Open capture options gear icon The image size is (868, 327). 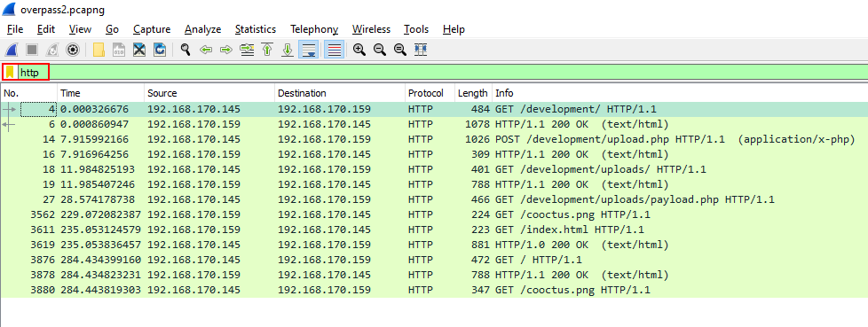tap(73, 50)
